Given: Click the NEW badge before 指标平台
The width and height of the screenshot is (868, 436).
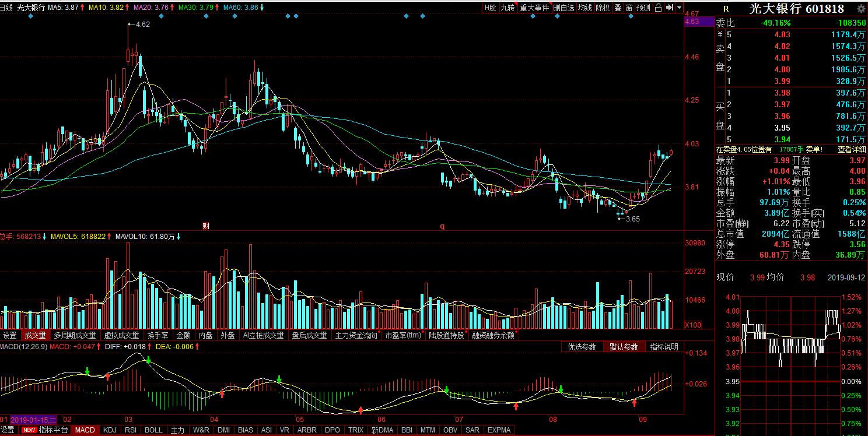Looking at the screenshot, I should pyautogui.click(x=29, y=430).
